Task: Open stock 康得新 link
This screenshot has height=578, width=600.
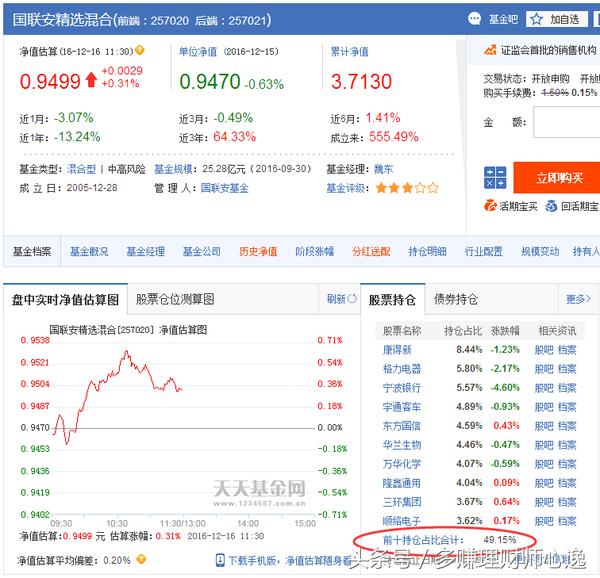Action: (397, 350)
